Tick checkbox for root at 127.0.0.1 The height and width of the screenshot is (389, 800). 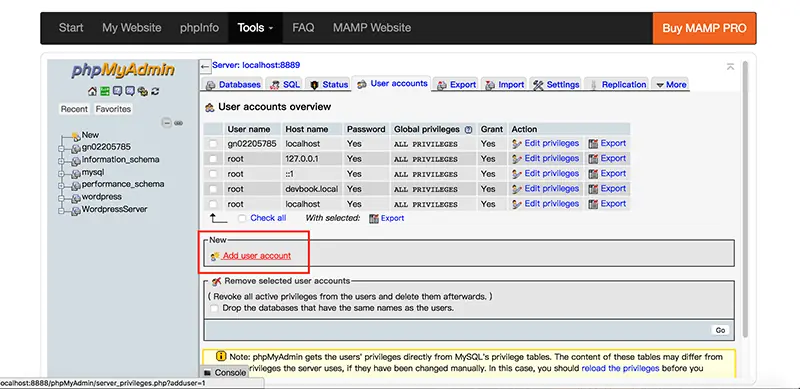point(213,159)
